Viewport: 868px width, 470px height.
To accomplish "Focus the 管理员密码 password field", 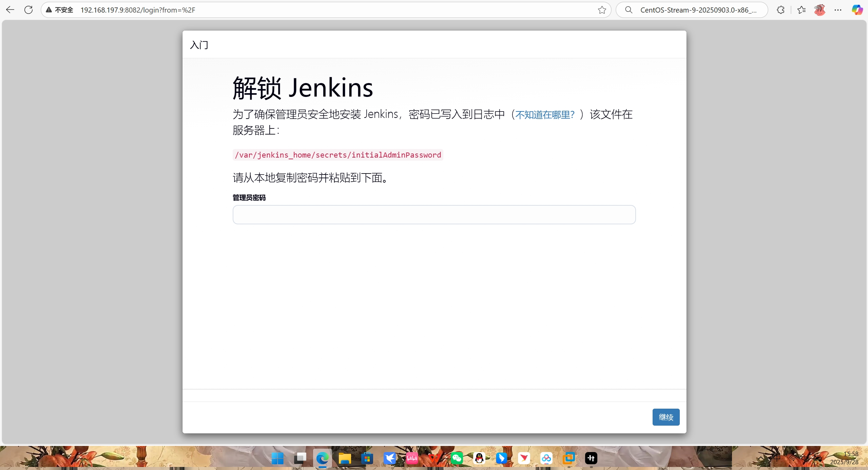I will 434,214.
